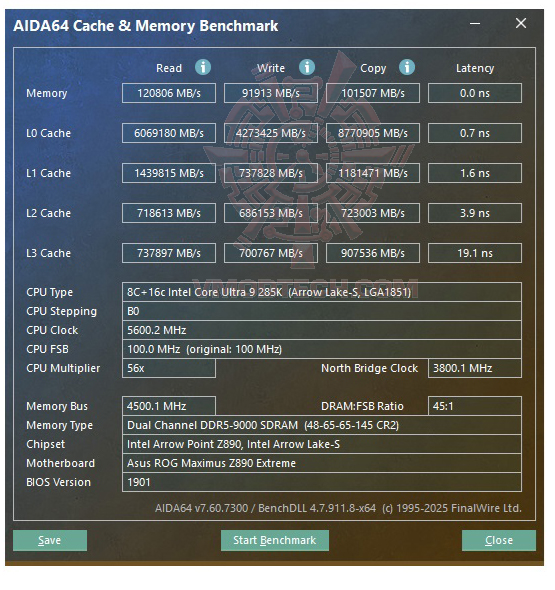Click the L3 Cache row label
The height and width of the screenshot is (590, 555).
[49, 253]
